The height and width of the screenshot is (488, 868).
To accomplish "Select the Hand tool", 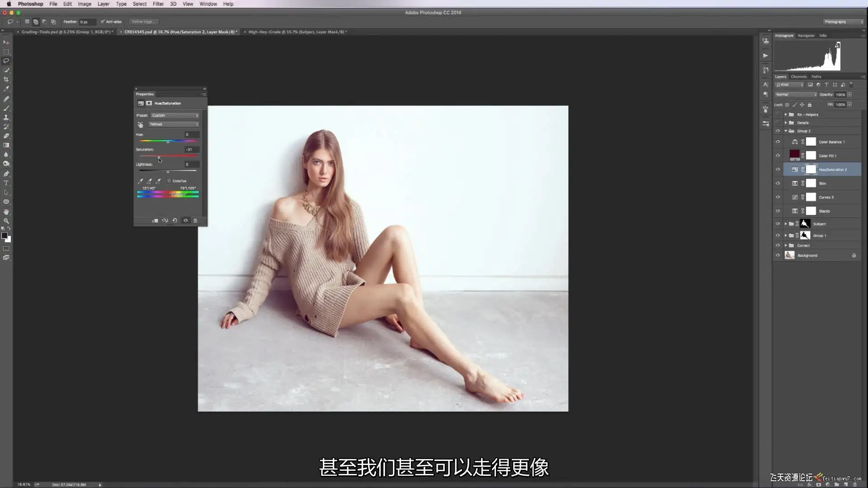I will 6,211.
